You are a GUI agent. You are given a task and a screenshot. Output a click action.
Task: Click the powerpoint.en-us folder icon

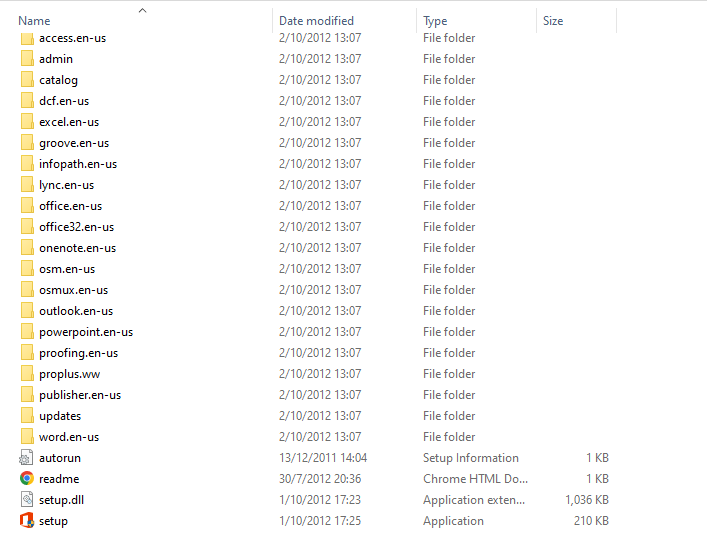point(27,332)
